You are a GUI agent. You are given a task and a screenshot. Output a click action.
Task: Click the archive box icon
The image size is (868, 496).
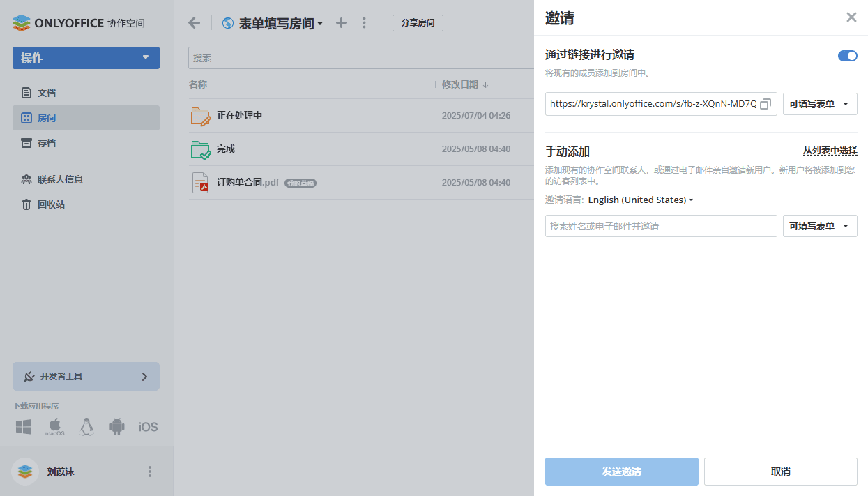click(26, 143)
